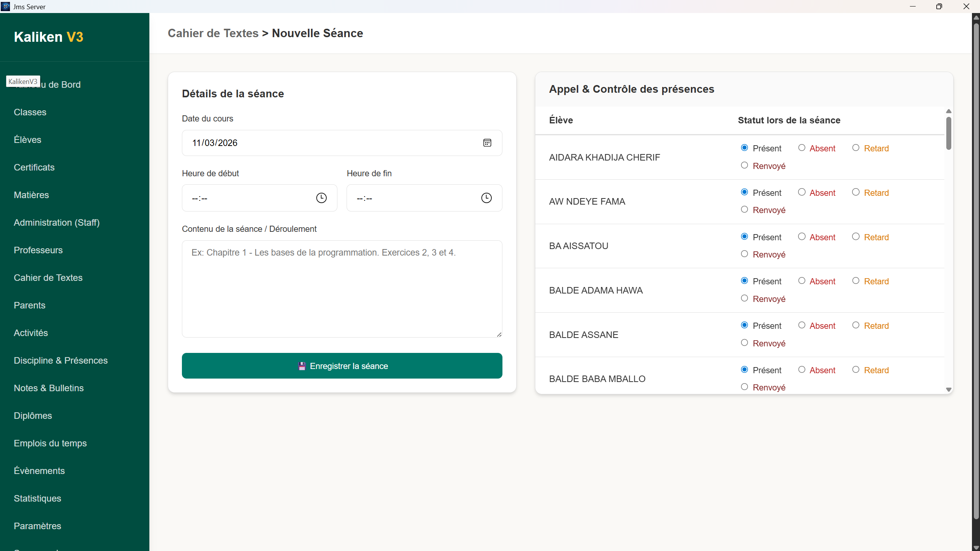This screenshot has width=980, height=551.
Task: Open Emplois du temps menu item
Action: pos(50,443)
